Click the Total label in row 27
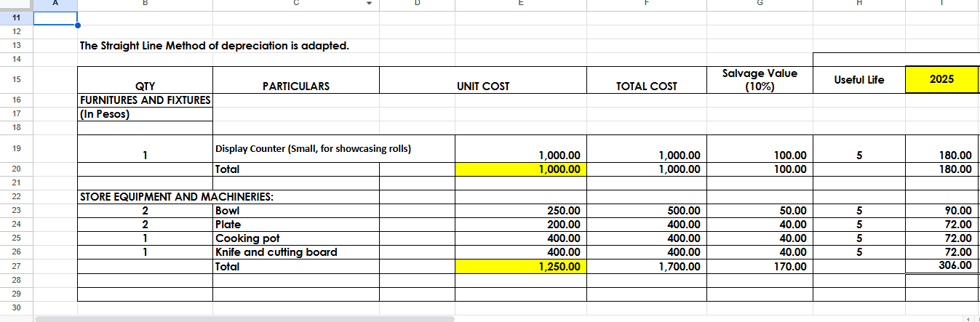The image size is (980, 322). 296,267
